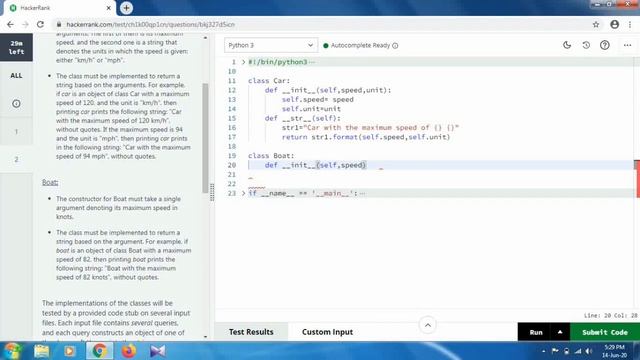Click problem description scrollbar thumb
This screenshot has height=360, width=640.
pyautogui.click(x=205, y=138)
